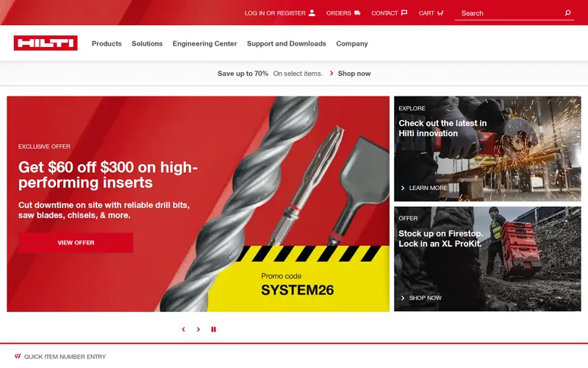Click Shop Now on Firestop card
The height and width of the screenshot is (368, 588).
[425, 298]
